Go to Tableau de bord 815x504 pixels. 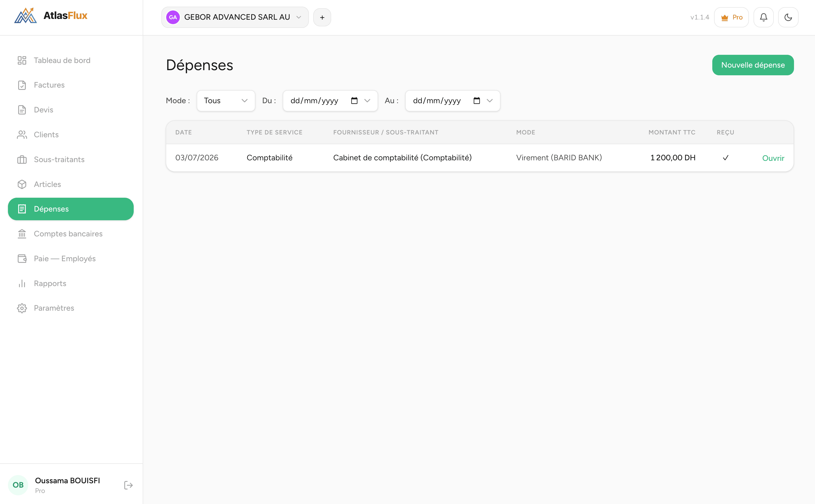click(x=71, y=60)
